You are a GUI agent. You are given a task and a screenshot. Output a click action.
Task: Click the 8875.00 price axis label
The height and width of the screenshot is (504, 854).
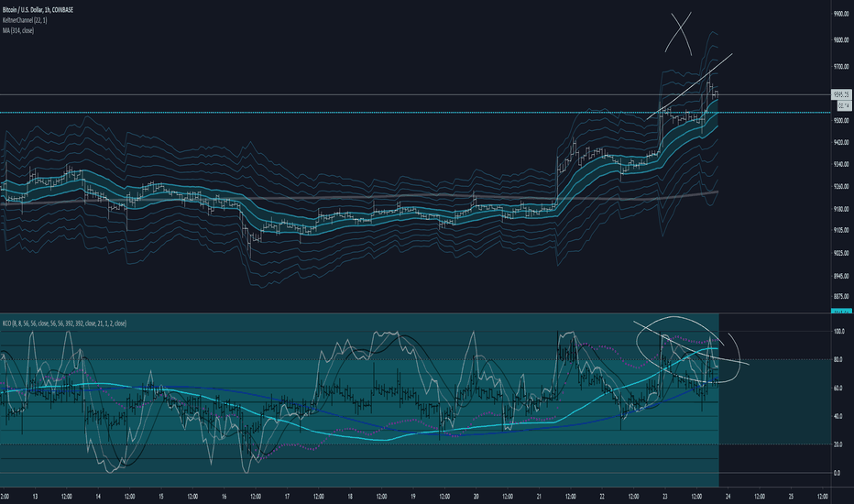(841, 296)
